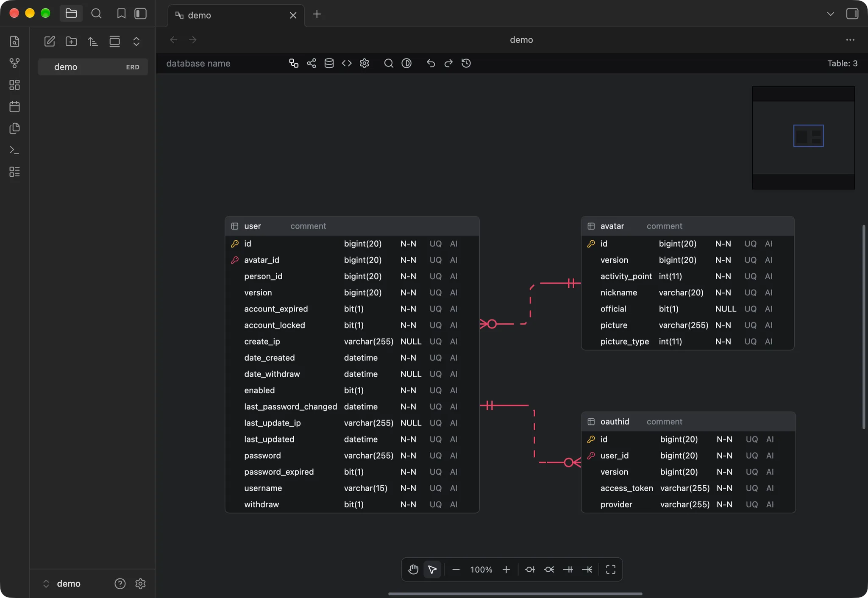
Task: Undo the last ERD change
Action: 431,63
